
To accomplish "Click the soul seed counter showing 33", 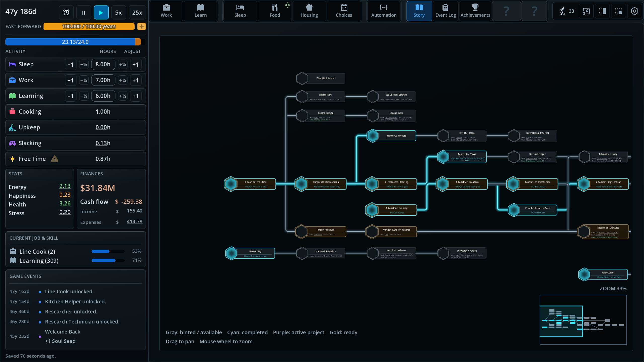I will pyautogui.click(x=567, y=11).
